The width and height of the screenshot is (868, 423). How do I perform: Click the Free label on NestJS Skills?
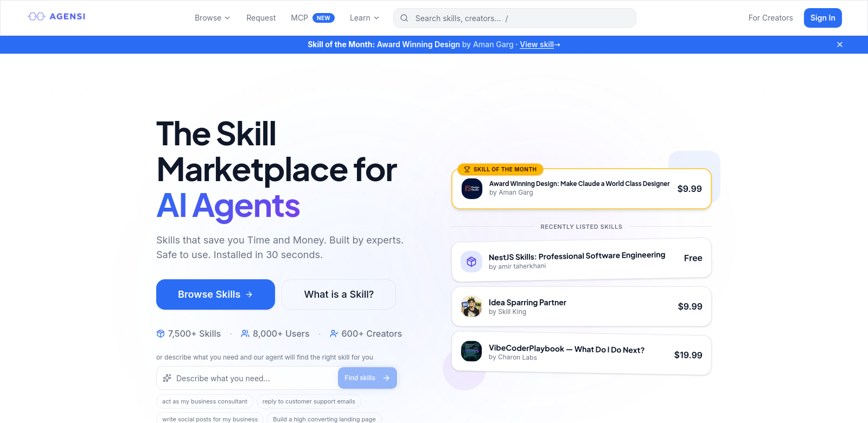coord(693,258)
